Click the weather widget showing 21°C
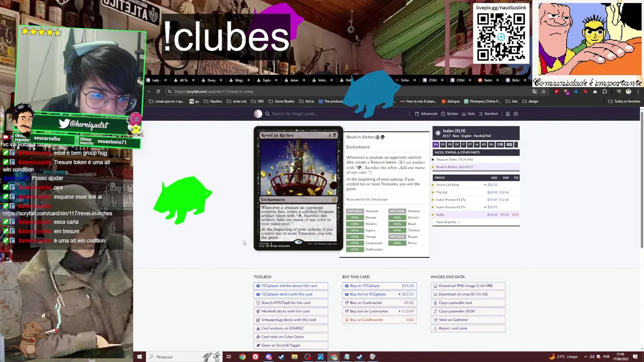 [x=563, y=357]
